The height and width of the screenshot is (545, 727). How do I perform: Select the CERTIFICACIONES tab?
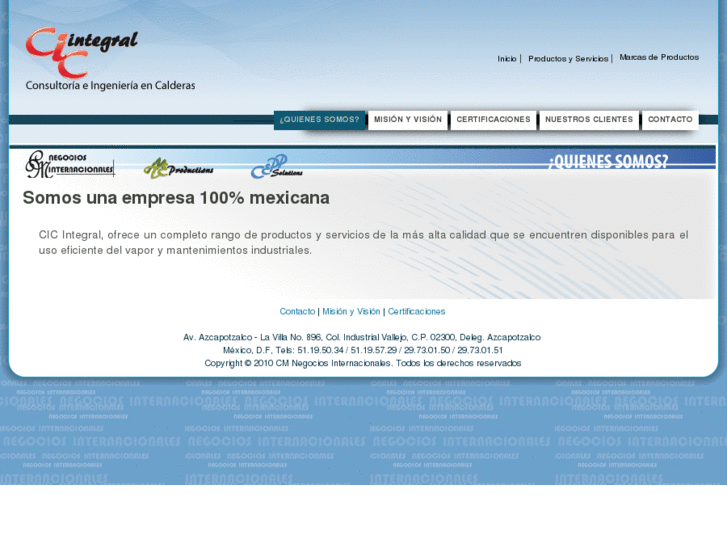point(493,120)
